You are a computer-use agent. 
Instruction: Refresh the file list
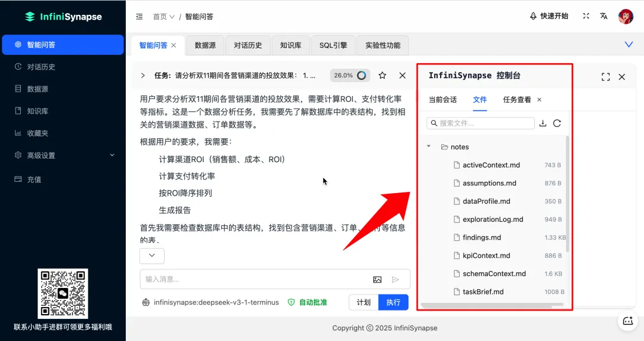557,123
